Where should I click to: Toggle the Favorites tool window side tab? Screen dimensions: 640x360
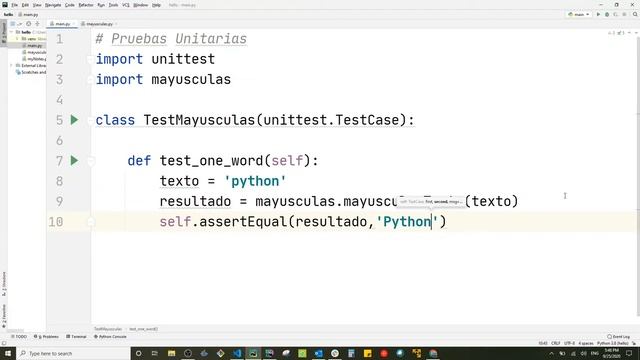[x=4, y=316]
